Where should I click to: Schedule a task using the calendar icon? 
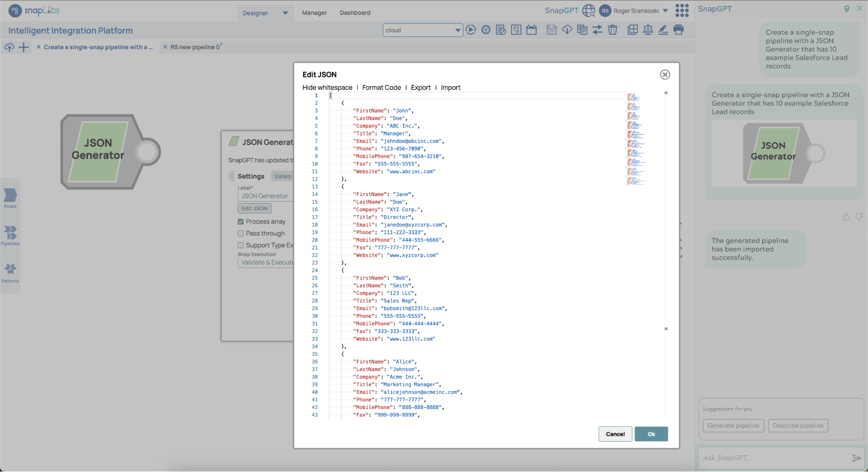[531, 30]
